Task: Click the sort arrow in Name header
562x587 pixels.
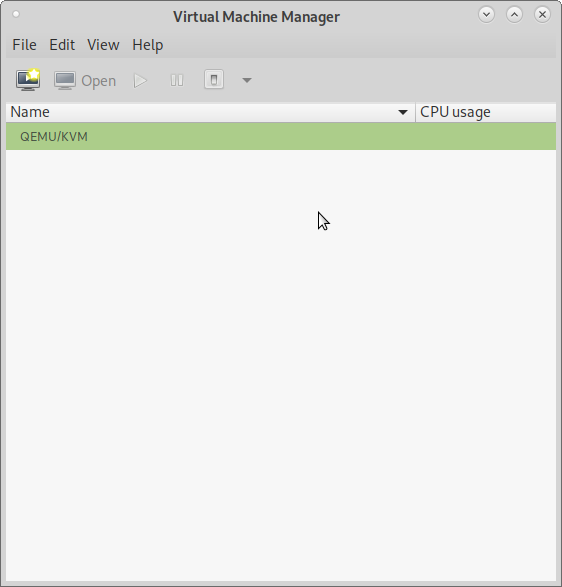Action: point(403,112)
